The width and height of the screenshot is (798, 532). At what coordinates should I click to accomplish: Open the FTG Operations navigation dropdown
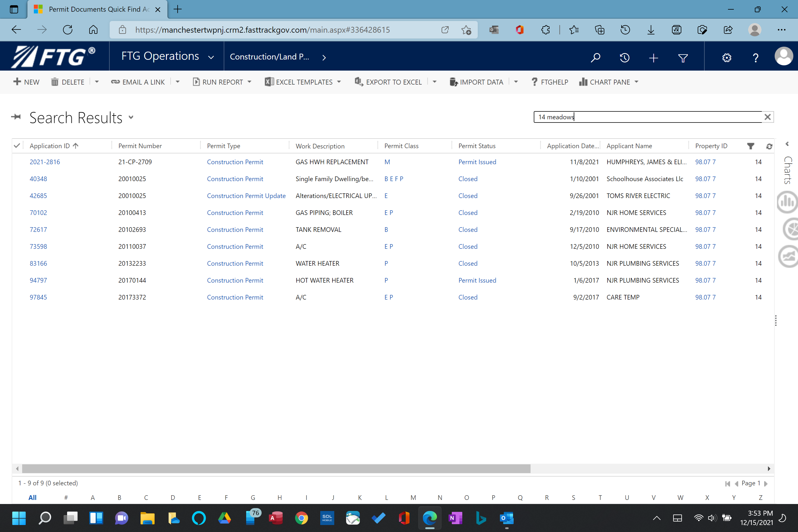(211, 57)
